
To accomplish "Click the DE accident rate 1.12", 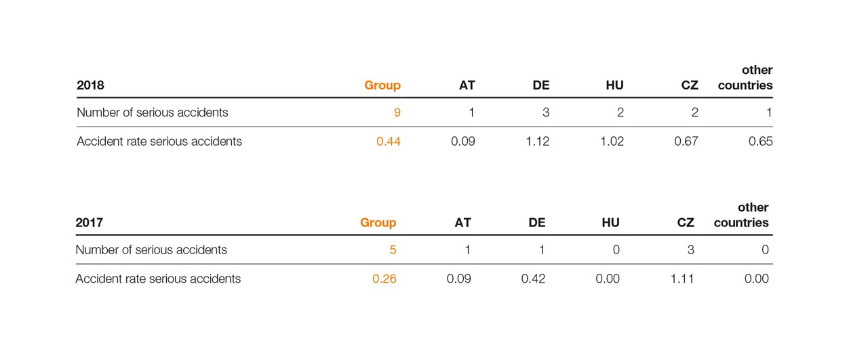I will pos(537,142).
